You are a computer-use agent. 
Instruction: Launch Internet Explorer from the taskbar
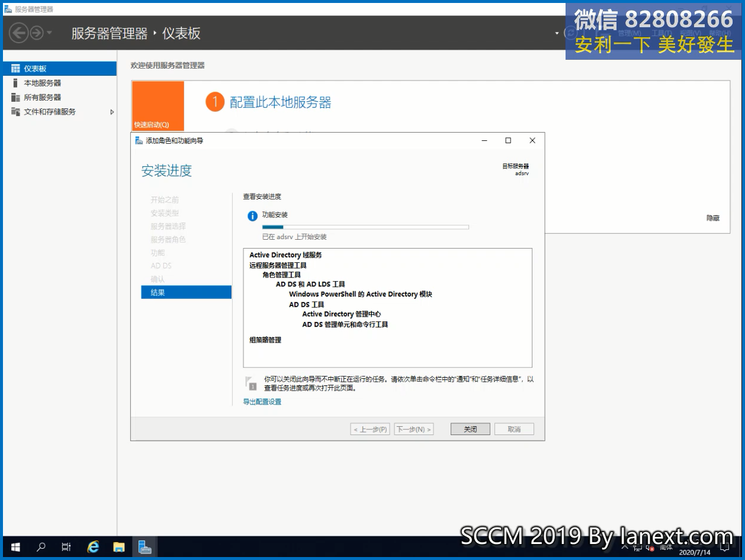[x=93, y=547]
